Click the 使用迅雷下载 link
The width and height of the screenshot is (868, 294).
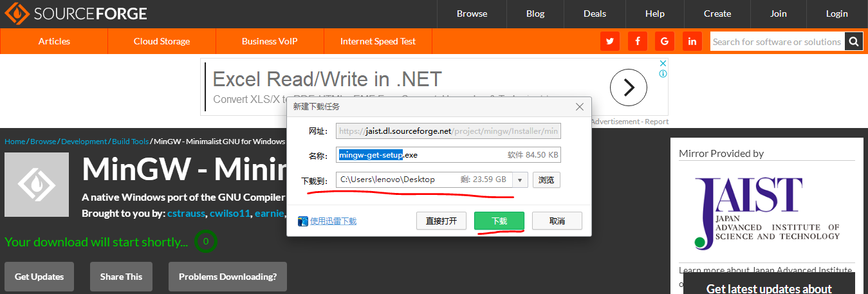333,221
